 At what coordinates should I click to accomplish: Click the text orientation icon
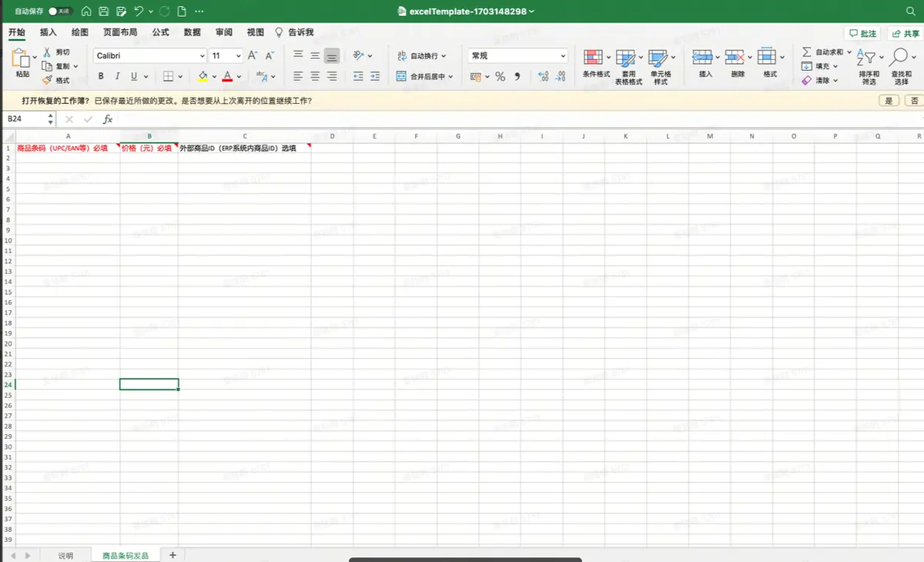click(359, 55)
